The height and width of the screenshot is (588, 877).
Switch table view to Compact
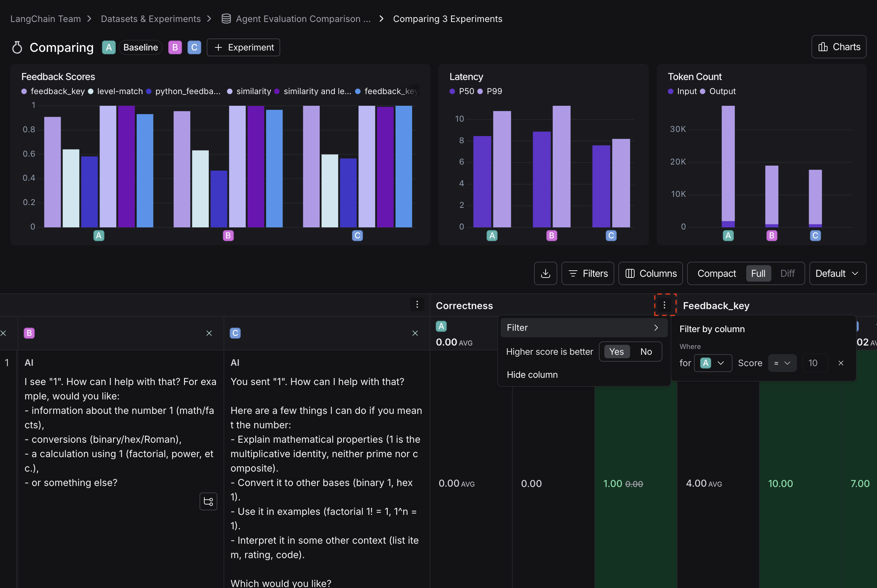716,273
